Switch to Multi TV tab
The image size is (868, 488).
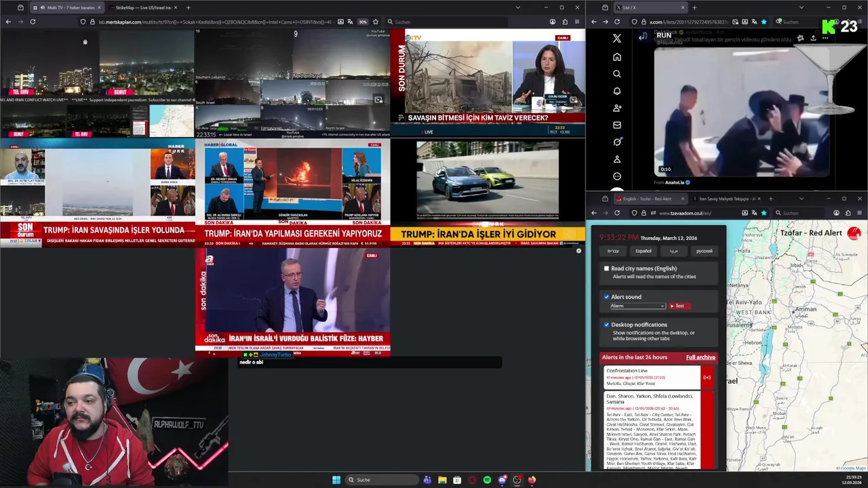[66, 7]
